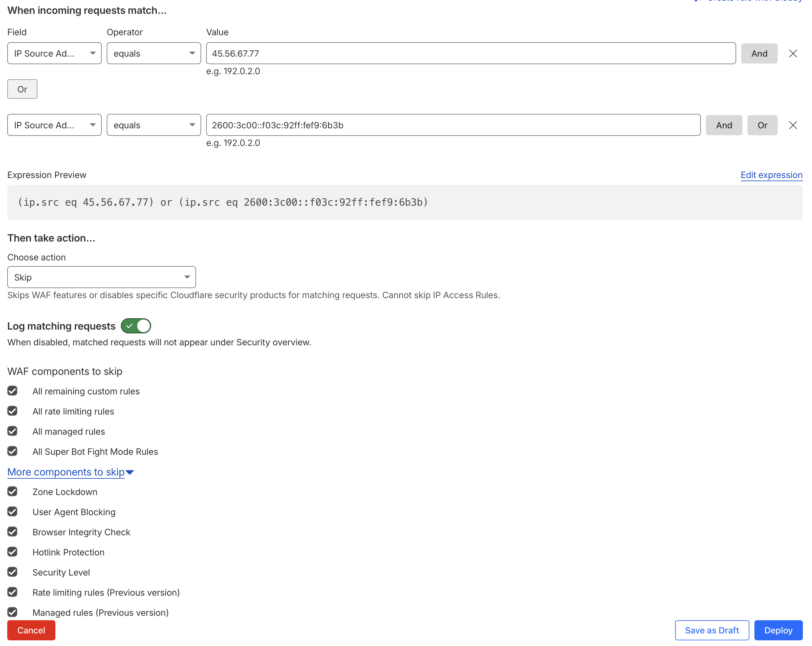
Task: Add a condition with the Or button below first row
Action: click(22, 89)
